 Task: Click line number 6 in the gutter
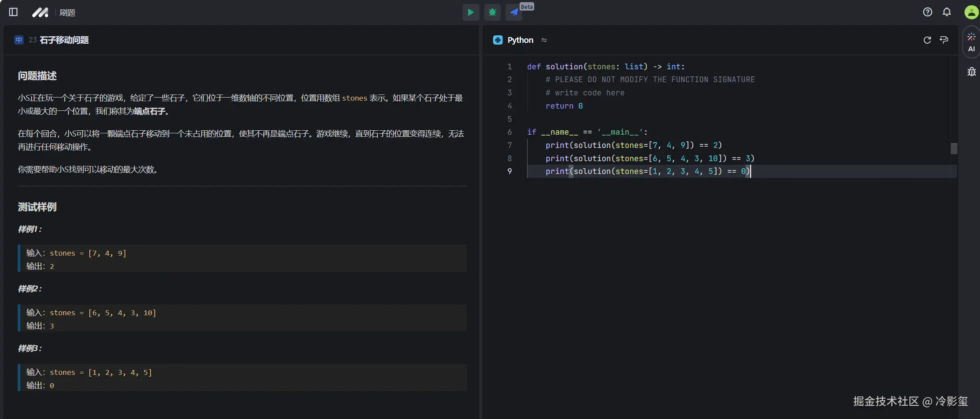[x=509, y=132]
